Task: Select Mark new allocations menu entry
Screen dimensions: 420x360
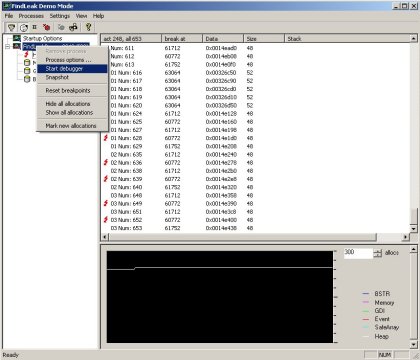Action: [72, 126]
